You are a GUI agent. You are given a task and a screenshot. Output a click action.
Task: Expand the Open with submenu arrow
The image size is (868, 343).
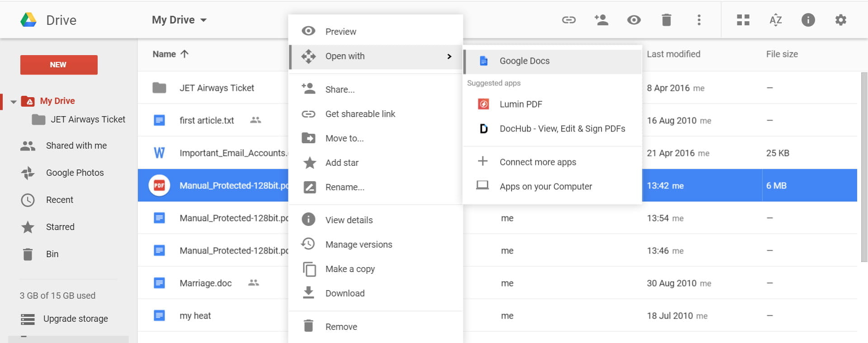tap(449, 56)
